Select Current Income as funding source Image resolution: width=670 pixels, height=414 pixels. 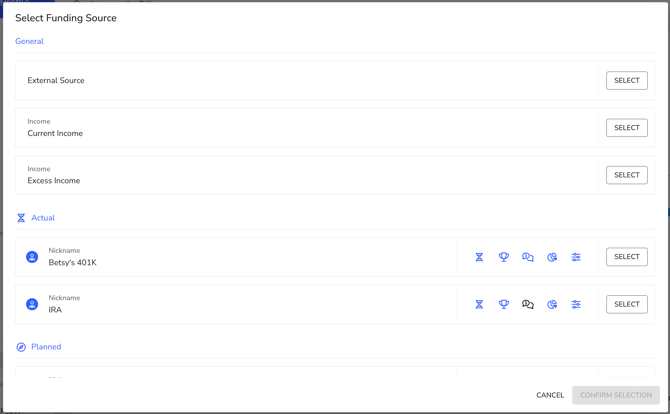[626, 128]
